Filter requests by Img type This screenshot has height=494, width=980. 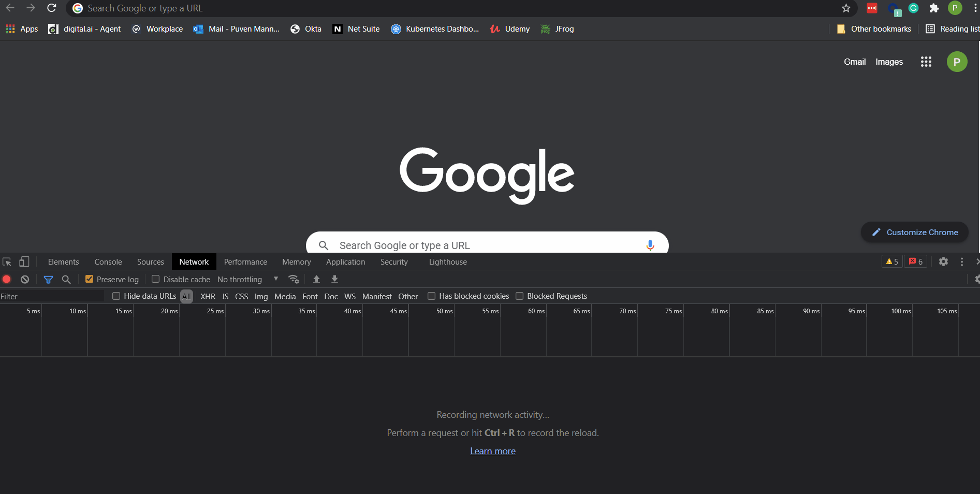tap(261, 296)
